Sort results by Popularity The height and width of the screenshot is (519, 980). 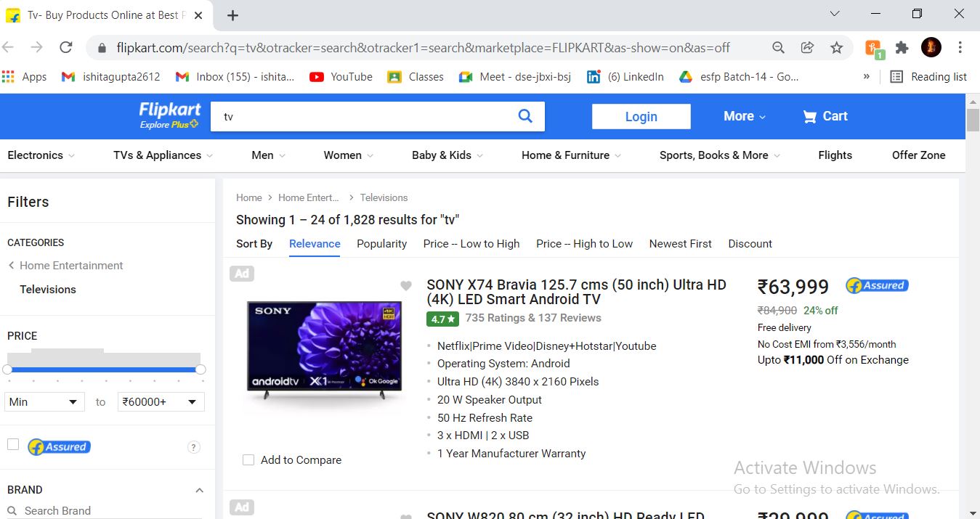pos(381,244)
